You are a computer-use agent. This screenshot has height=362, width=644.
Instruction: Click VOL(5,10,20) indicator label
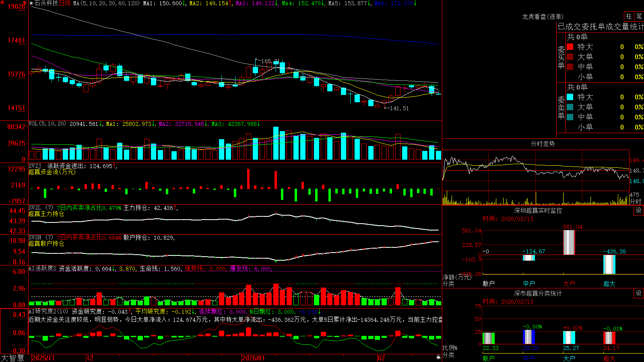click(x=47, y=124)
